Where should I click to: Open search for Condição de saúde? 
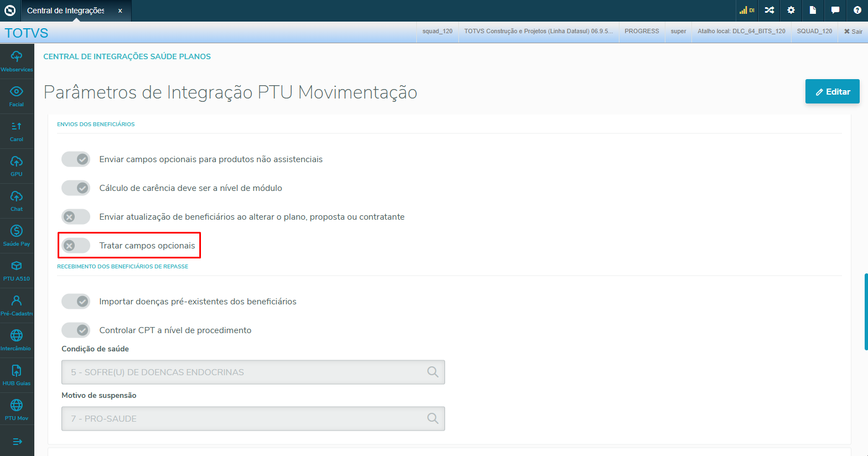tap(433, 372)
